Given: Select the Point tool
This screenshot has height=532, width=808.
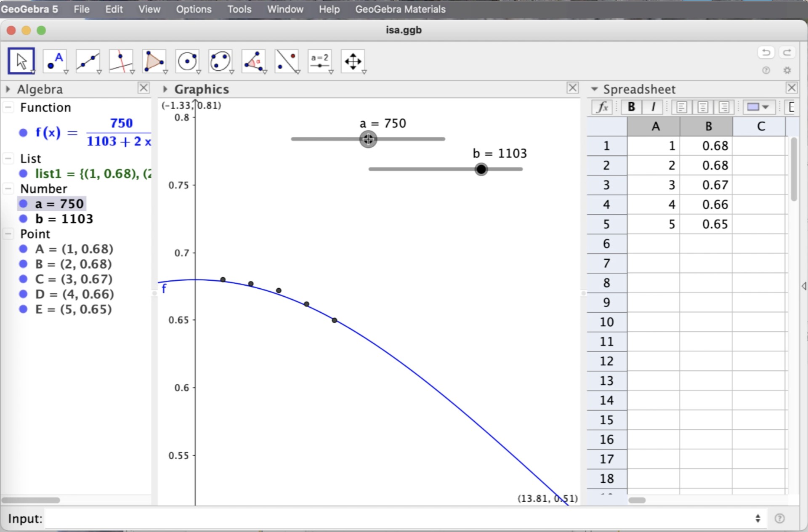Looking at the screenshot, I should pos(55,61).
